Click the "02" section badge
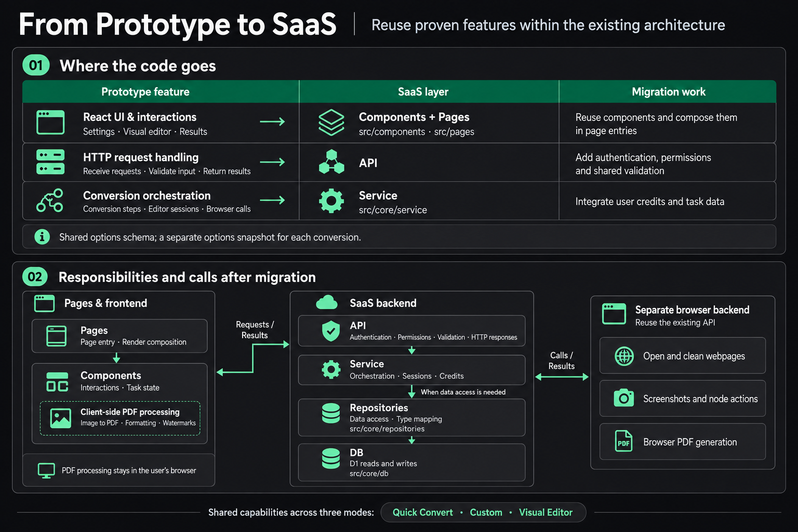 click(35, 276)
